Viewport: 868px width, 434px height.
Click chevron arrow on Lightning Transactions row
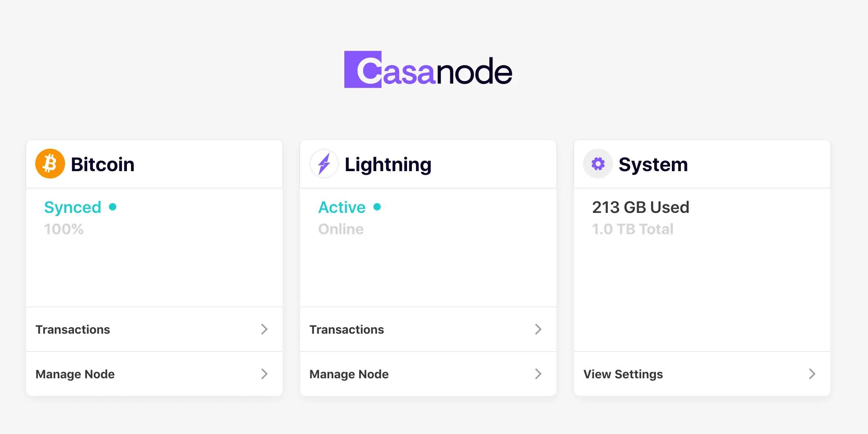[x=538, y=329]
